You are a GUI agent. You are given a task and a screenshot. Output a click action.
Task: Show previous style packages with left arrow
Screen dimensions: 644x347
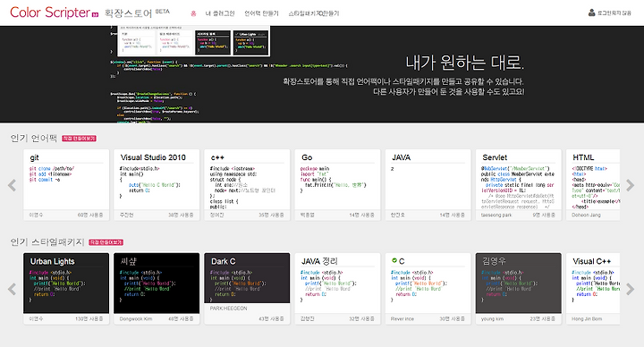(x=12, y=289)
